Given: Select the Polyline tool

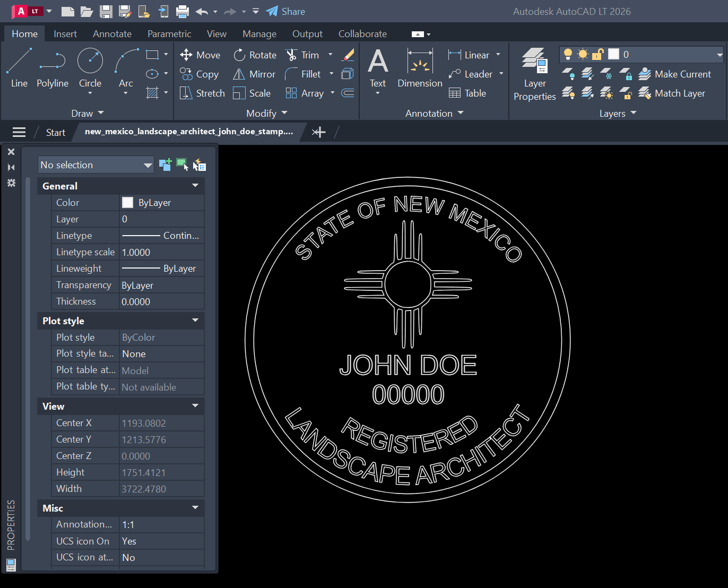Looking at the screenshot, I should [x=53, y=68].
